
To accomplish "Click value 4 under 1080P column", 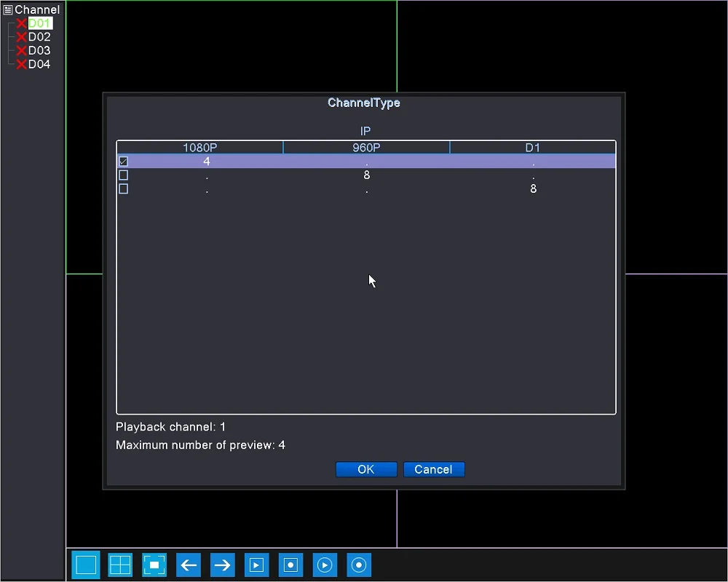I will point(207,162).
